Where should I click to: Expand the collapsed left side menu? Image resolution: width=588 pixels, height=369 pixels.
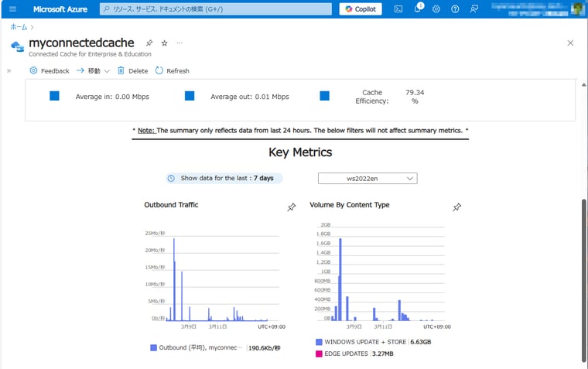click(x=9, y=70)
